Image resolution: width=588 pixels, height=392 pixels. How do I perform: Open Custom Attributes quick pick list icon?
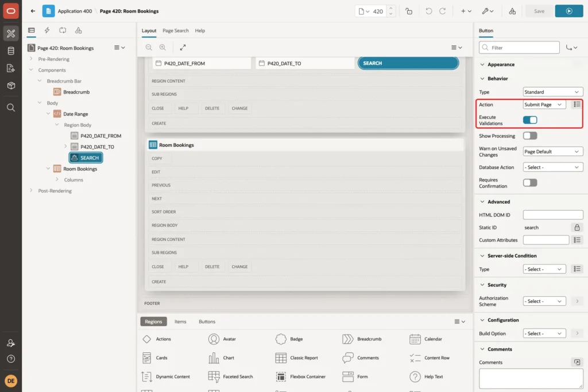[x=577, y=240]
